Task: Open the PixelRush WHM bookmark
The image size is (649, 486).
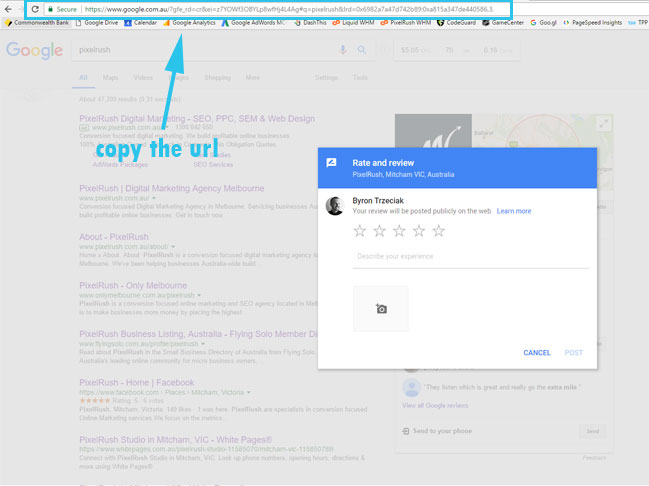Action: (406, 23)
